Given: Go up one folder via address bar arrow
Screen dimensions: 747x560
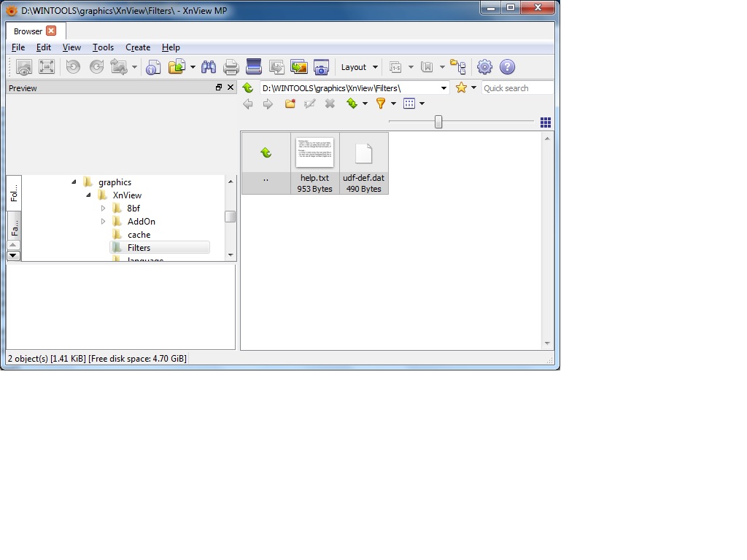Looking at the screenshot, I should pos(248,87).
